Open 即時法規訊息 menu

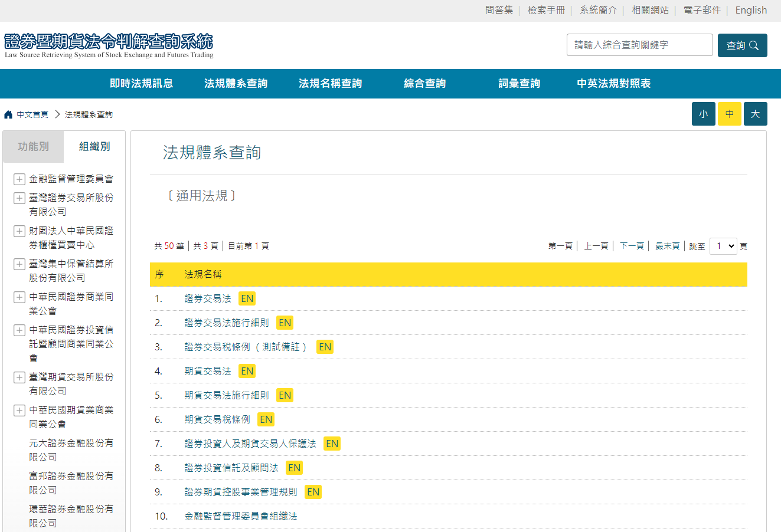coord(142,84)
